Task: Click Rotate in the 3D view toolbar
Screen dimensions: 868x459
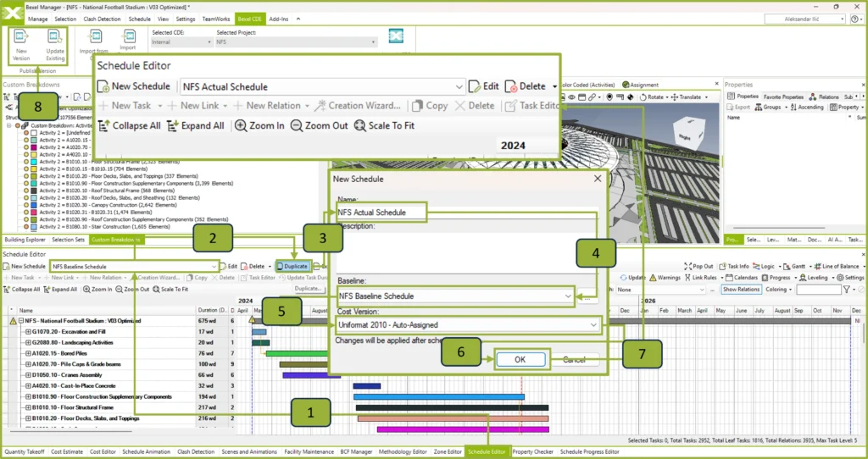Action: coord(652,97)
